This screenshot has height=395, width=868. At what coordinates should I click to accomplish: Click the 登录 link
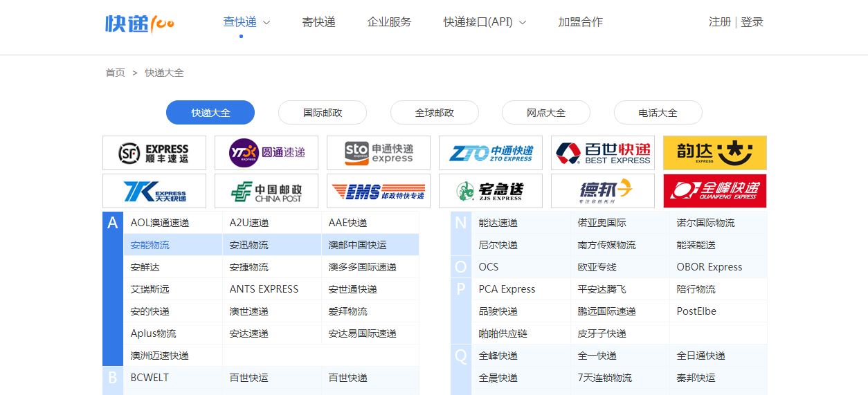(x=752, y=22)
